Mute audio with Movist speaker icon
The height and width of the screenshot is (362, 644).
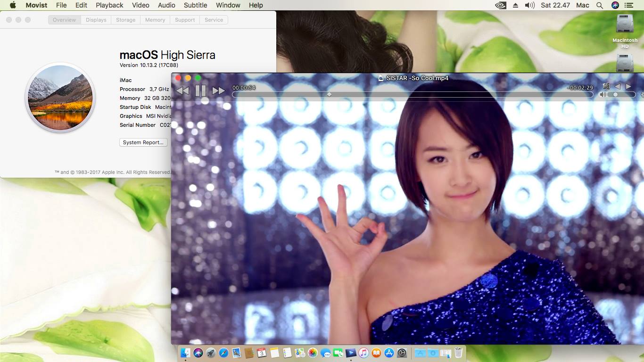(x=603, y=95)
